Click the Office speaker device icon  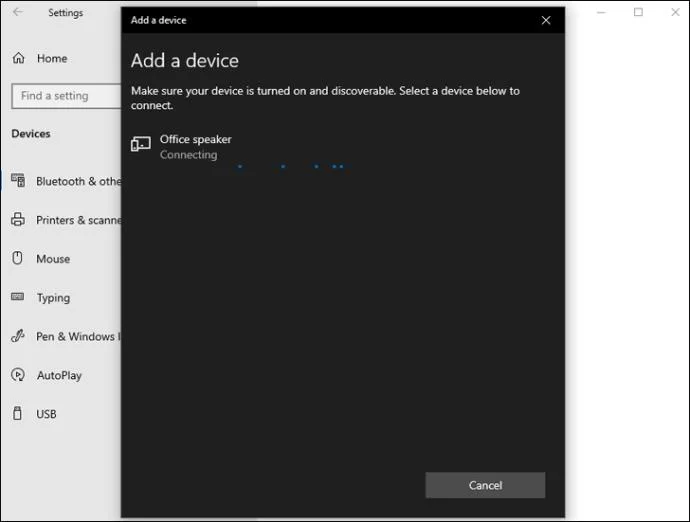point(141,143)
